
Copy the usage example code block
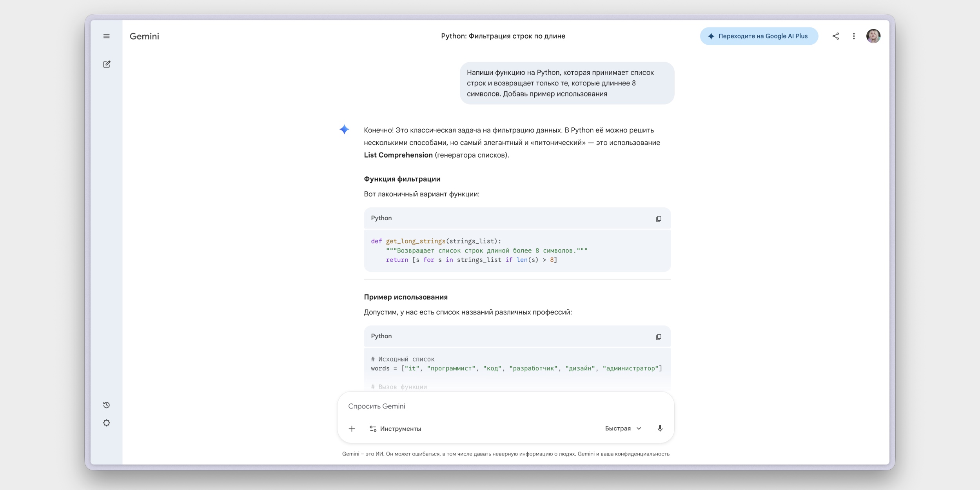659,336
